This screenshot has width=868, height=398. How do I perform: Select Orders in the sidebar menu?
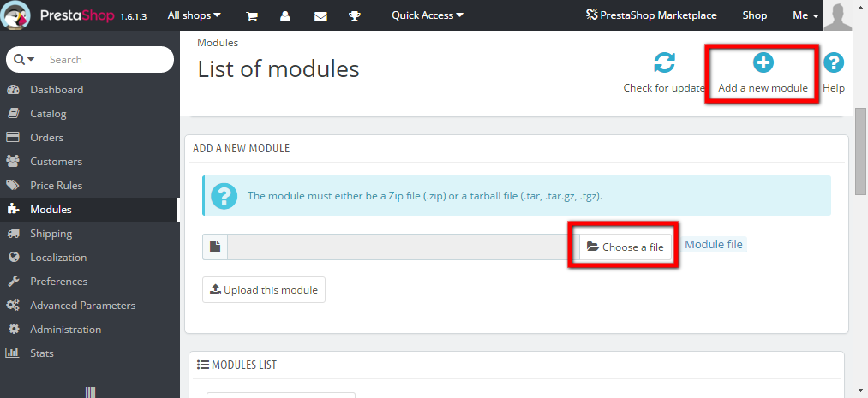tap(46, 138)
